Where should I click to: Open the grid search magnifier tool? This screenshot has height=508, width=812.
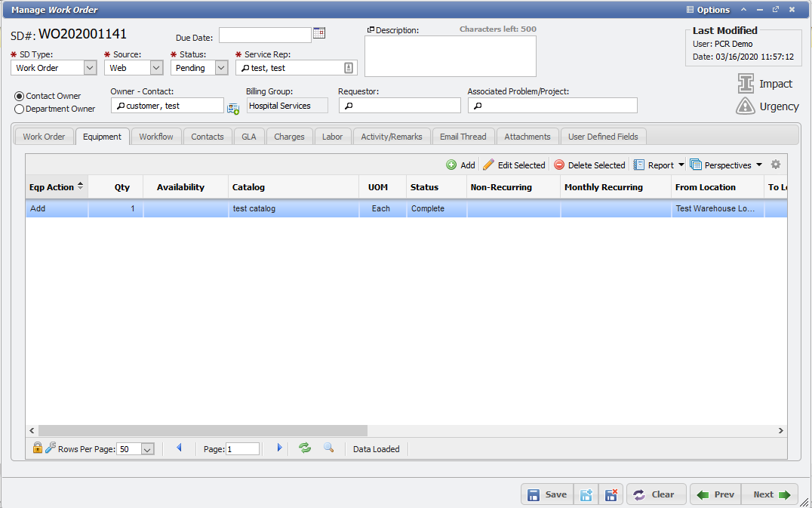point(328,448)
